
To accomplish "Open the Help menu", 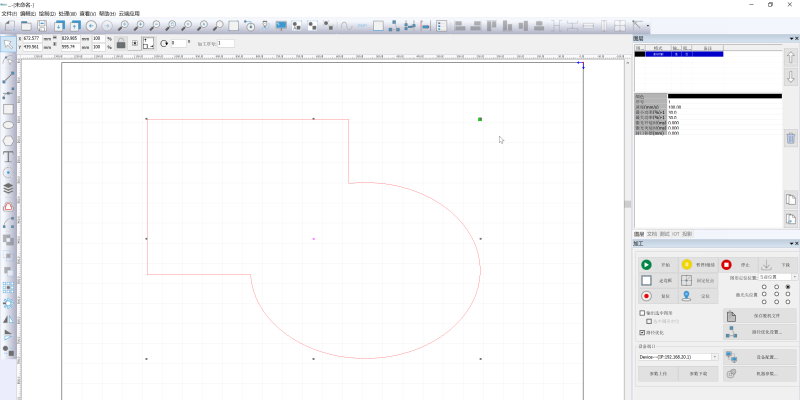I will 107,13.
